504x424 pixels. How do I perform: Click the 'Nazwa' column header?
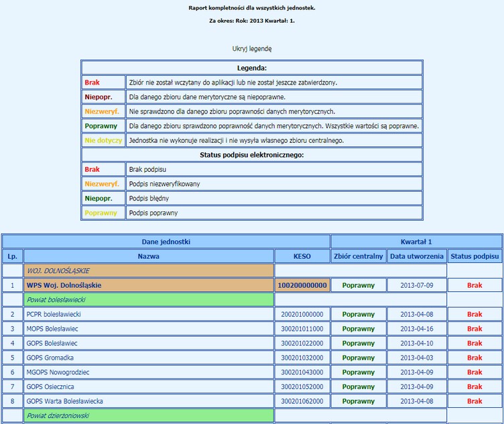click(x=148, y=256)
